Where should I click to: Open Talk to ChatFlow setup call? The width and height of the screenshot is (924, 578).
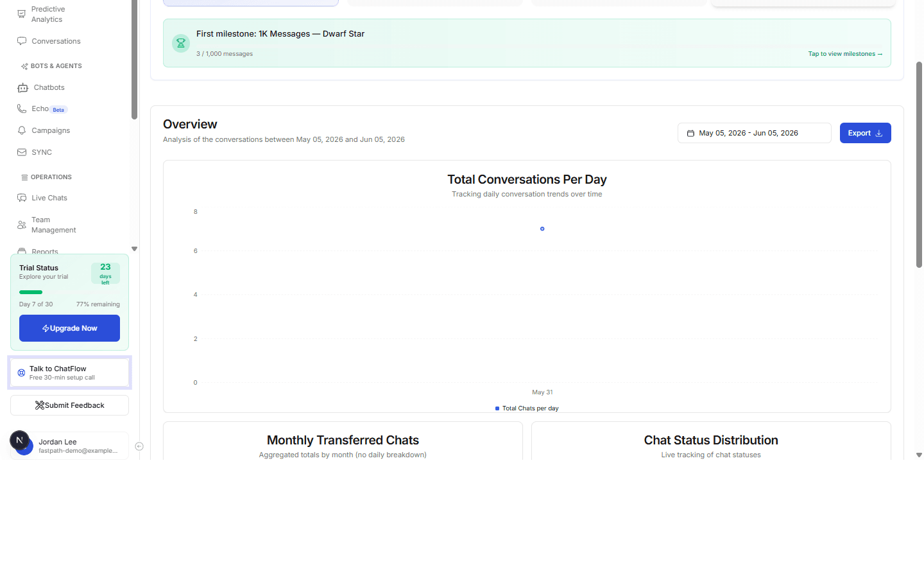[x=69, y=372]
